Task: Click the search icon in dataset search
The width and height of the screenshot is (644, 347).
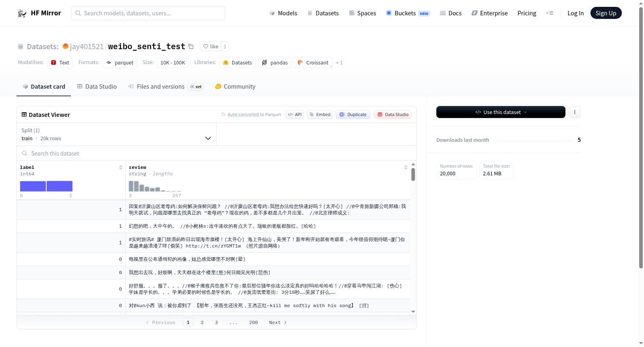Action: click(25, 153)
